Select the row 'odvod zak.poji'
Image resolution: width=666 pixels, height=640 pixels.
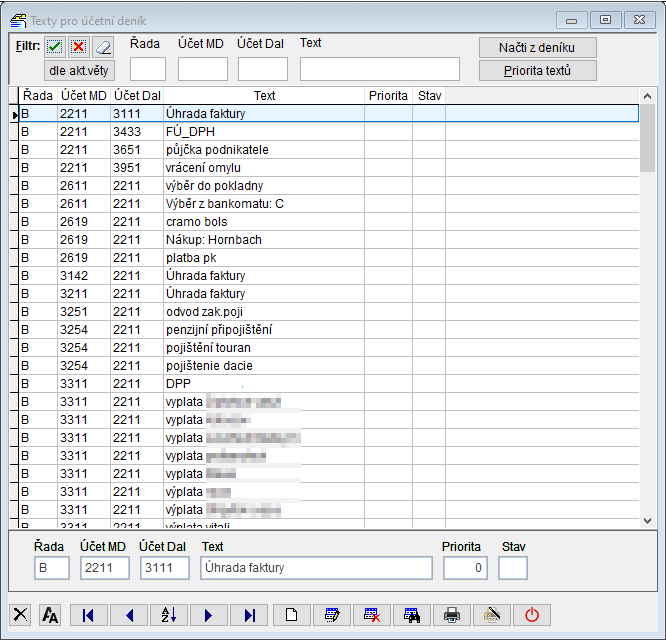329,312
